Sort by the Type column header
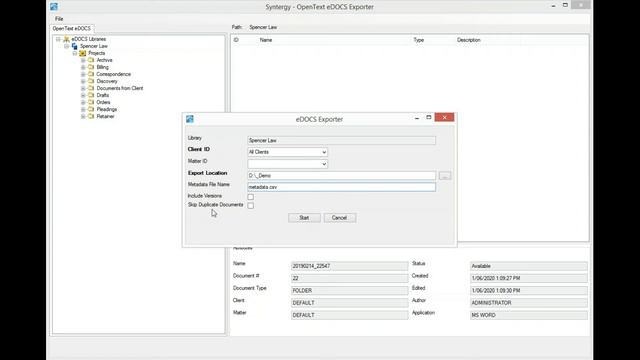This screenshot has width=640, height=360. [419, 40]
